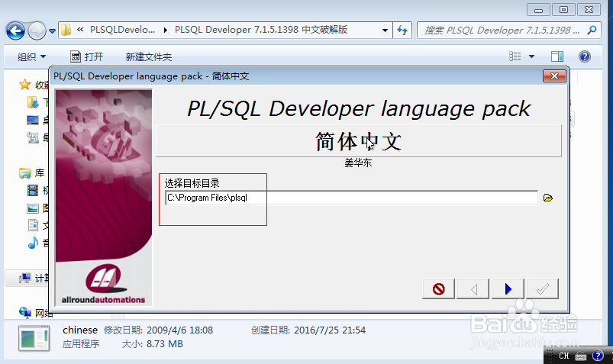
Task: Close the Explorer window
Action: pos(589,10)
